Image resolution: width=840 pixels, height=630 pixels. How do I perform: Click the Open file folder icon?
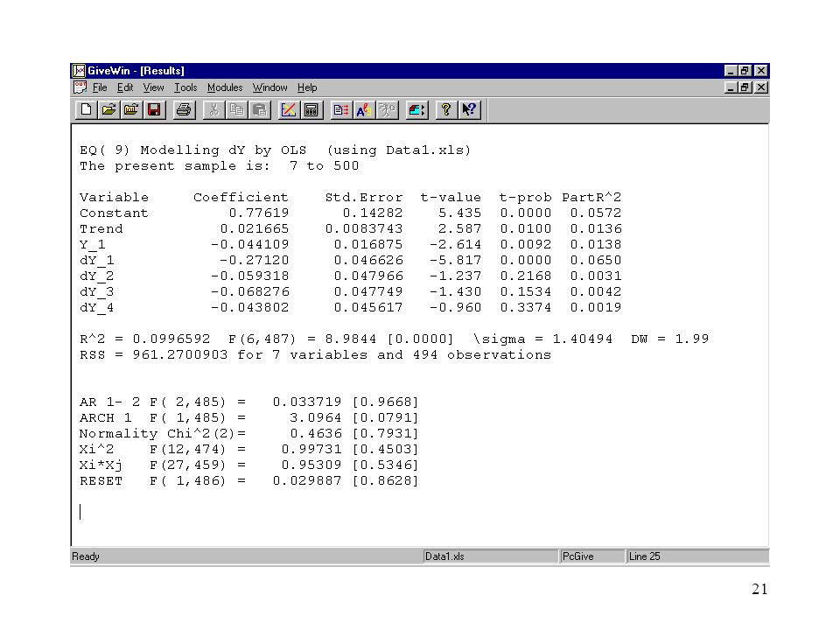tap(108, 110)
